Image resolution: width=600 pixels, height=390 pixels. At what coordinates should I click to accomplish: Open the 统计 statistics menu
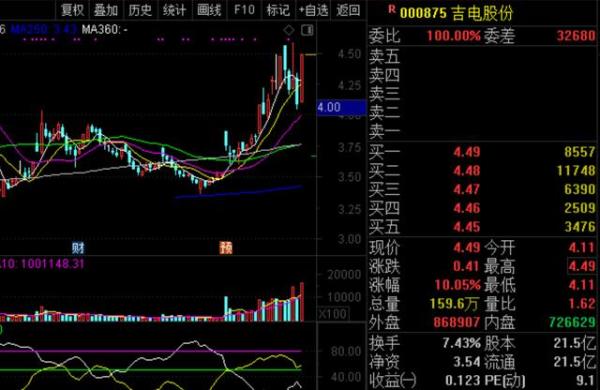174,10
